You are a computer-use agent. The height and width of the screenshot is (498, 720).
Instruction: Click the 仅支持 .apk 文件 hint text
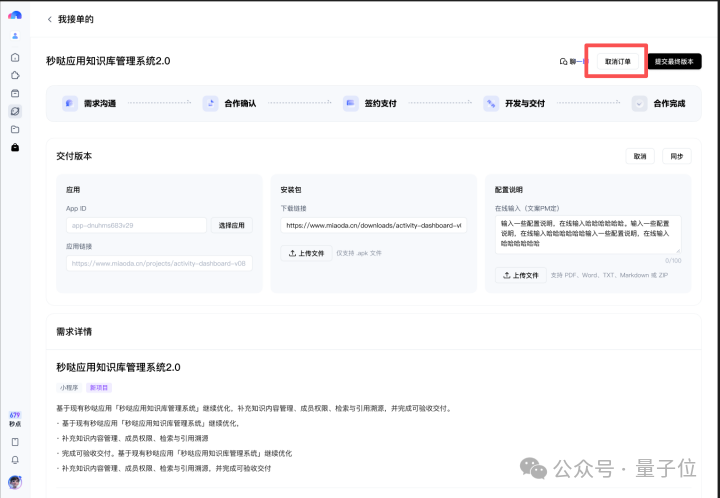pos(359,253)
